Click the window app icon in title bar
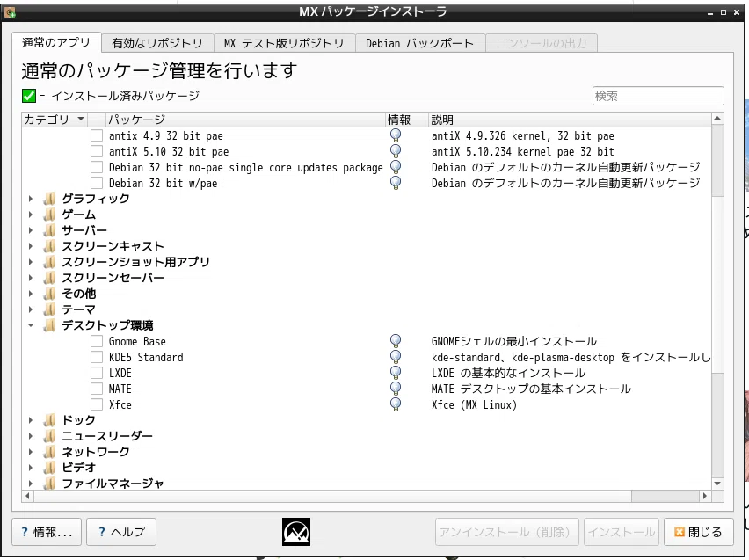This screenshot has height=560, width=749. [x=10, y=12]
